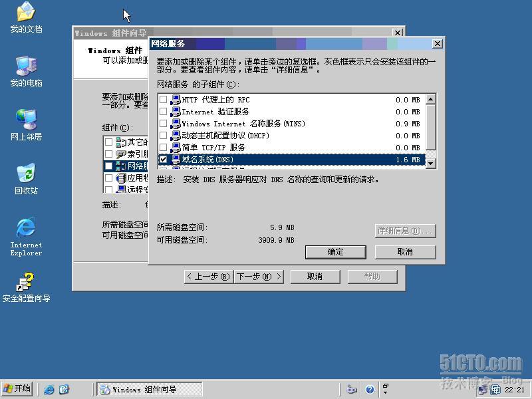Enable the HTTP 代理上的 RPC checkbox

click(x=163, y=99)
